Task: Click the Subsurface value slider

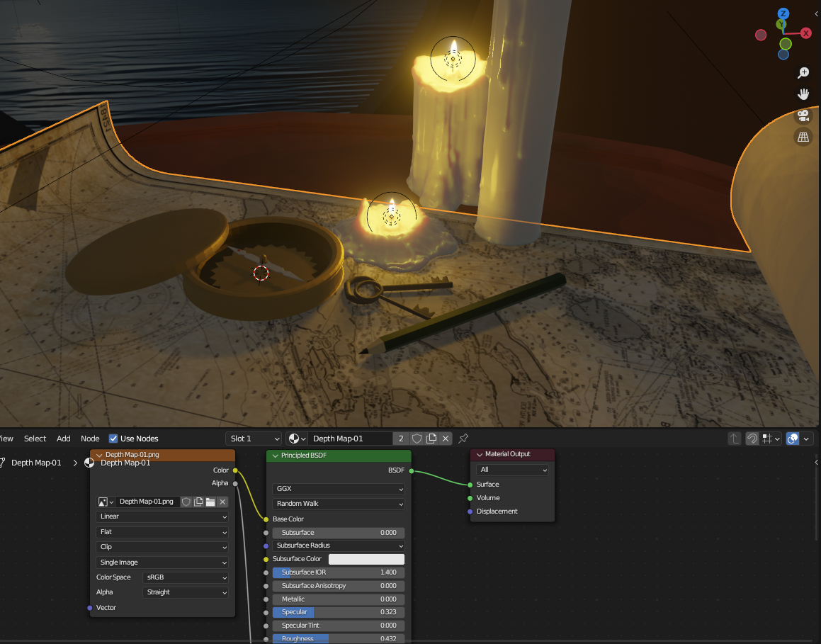Action: [338, 533]
